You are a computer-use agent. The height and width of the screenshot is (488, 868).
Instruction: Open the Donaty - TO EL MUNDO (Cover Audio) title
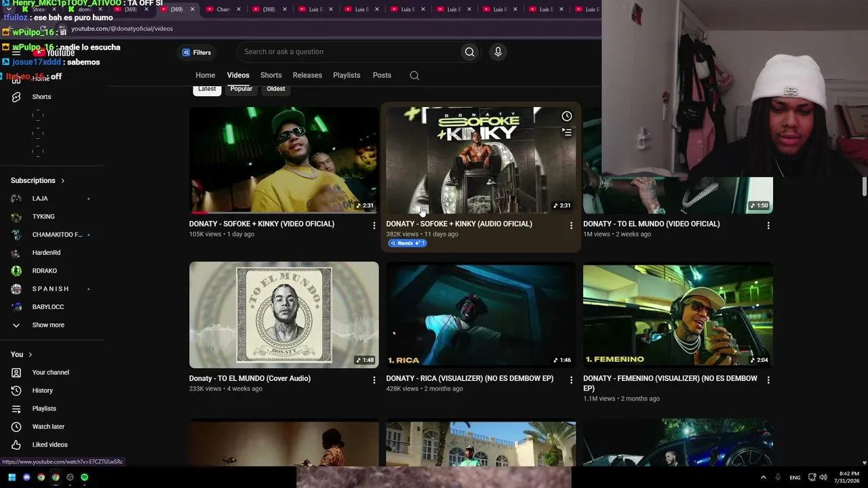click(x=250, y=378)
